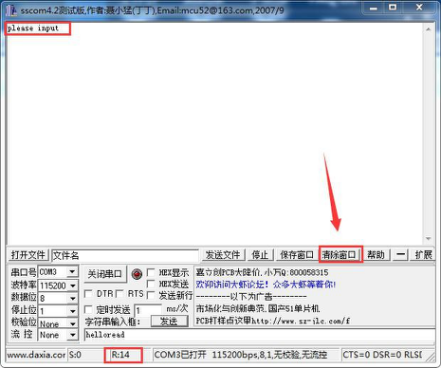442x369 pixels.
Task: Click the sscom application icon in title bar
Action: pos(12,10)
